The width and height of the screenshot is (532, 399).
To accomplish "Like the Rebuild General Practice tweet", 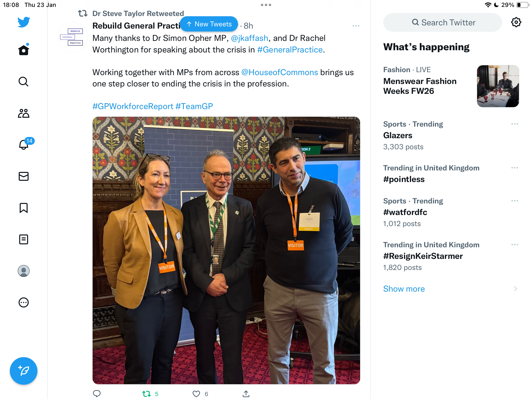I will (196, 394).
